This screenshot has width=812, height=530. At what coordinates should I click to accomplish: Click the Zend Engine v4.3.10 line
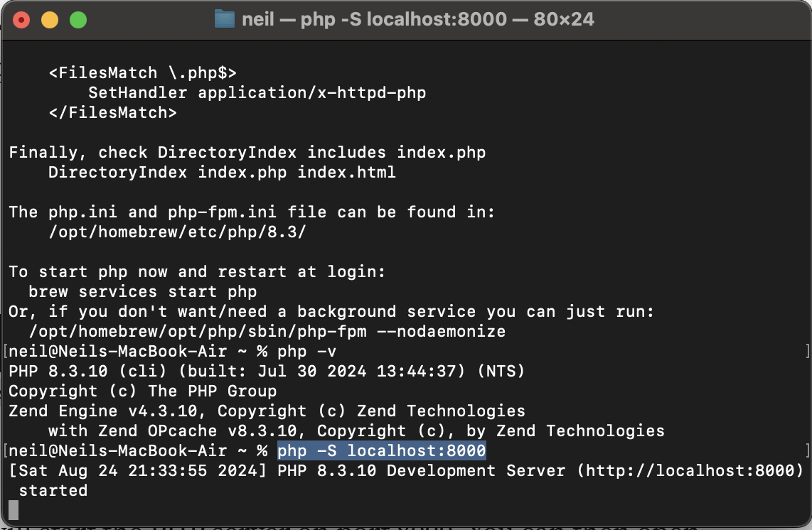click(267, 411)
